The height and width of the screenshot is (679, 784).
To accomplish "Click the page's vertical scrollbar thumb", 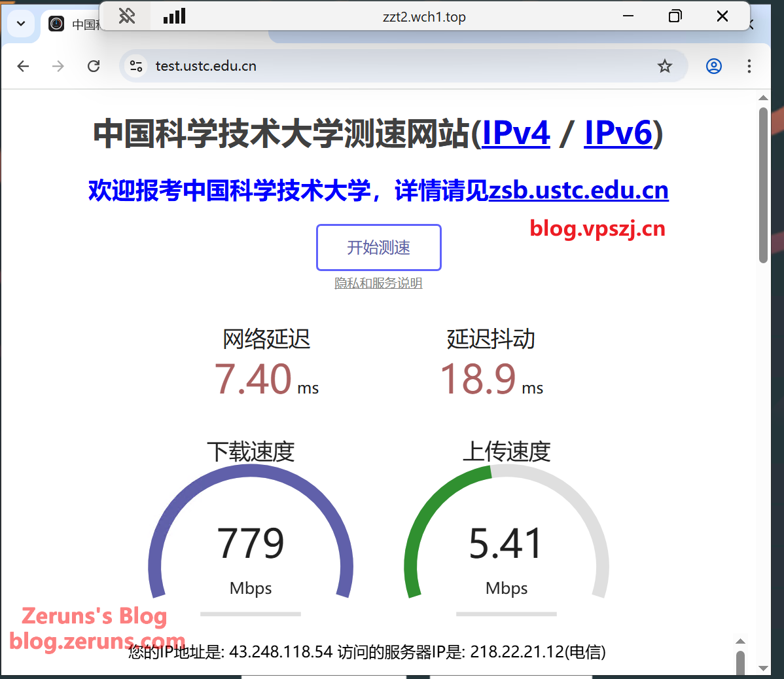I will (763, 185).
